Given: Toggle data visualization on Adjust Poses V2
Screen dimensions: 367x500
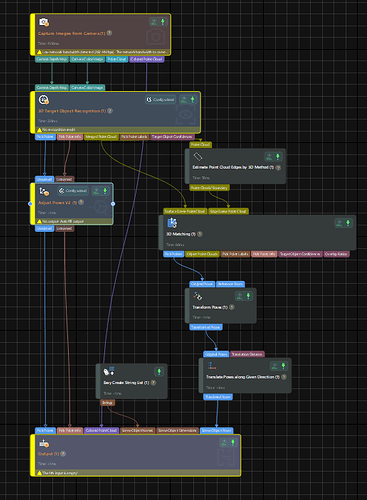Looking at the screenshot, I should pyautogui.click(x=96, y=191).
